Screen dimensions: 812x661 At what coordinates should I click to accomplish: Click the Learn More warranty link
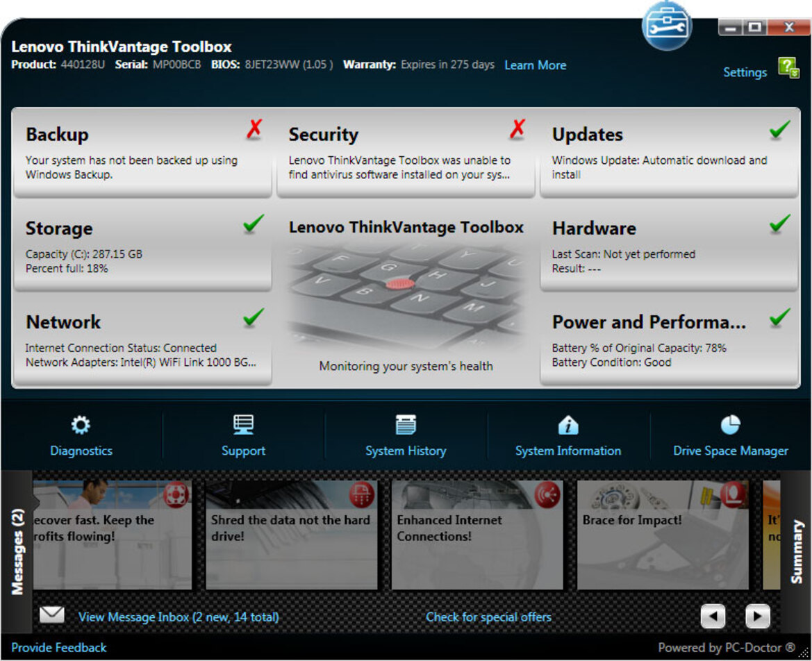(x=535, y=65)
